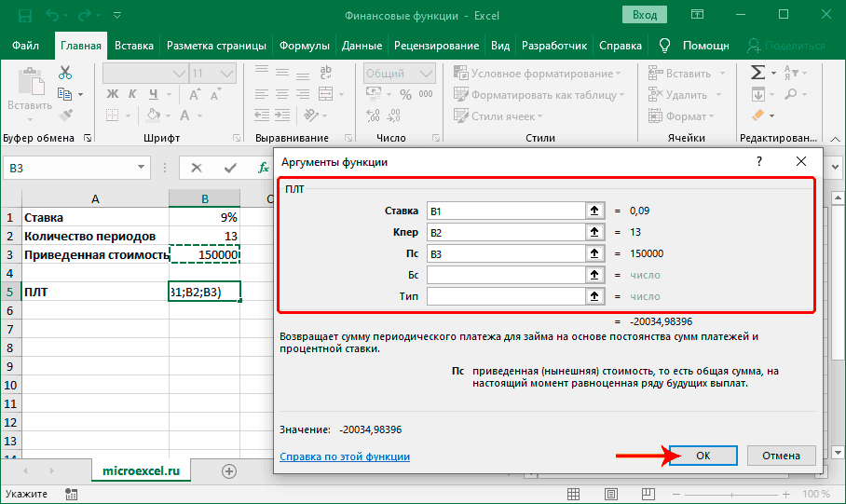Open the Формулы ribbon tab
Viewport: 846px width, 504px height.
click(305, 46)
